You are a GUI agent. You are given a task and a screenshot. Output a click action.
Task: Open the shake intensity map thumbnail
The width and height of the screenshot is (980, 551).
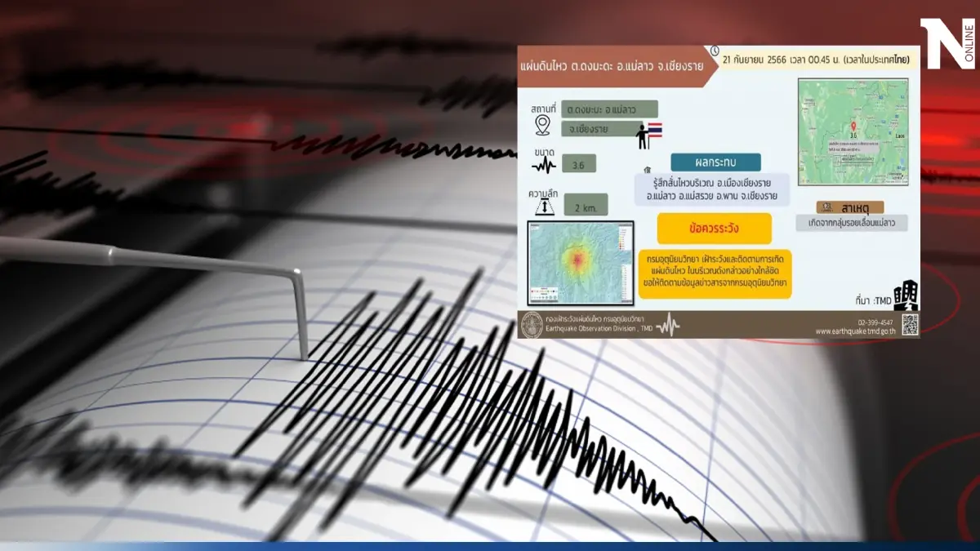[x=580, y=263]
